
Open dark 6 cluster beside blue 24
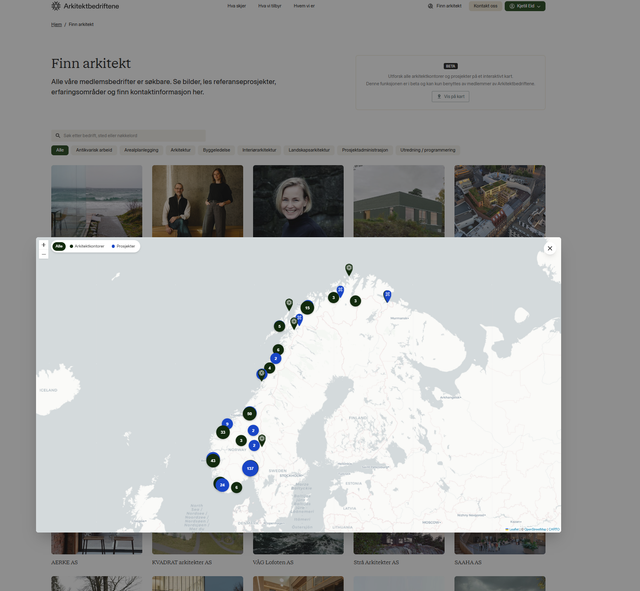[236, 487]
